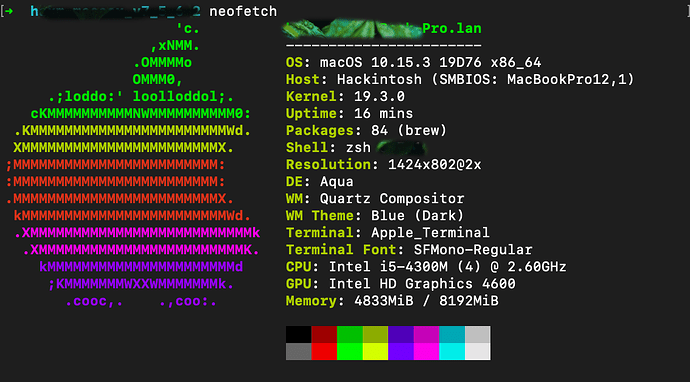Click the 'DE: Aqua' line

point(319,182)
